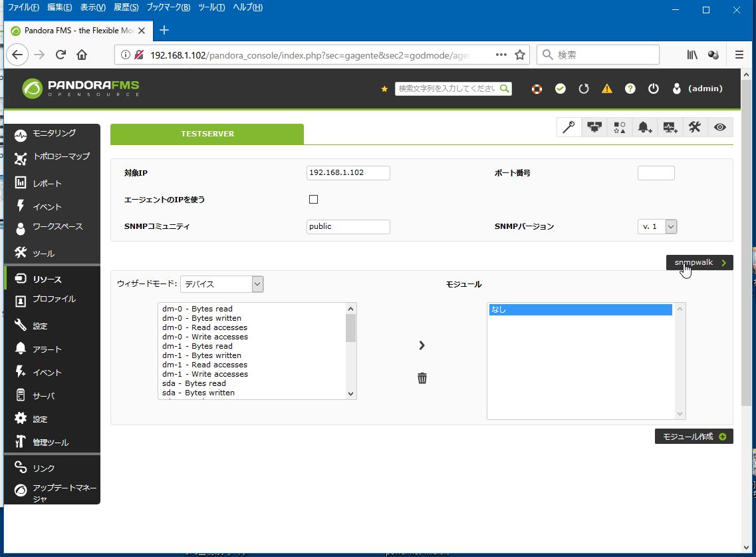Open page actions three-dots menu
The image size is (756, 557).
(x=501, y=55)
